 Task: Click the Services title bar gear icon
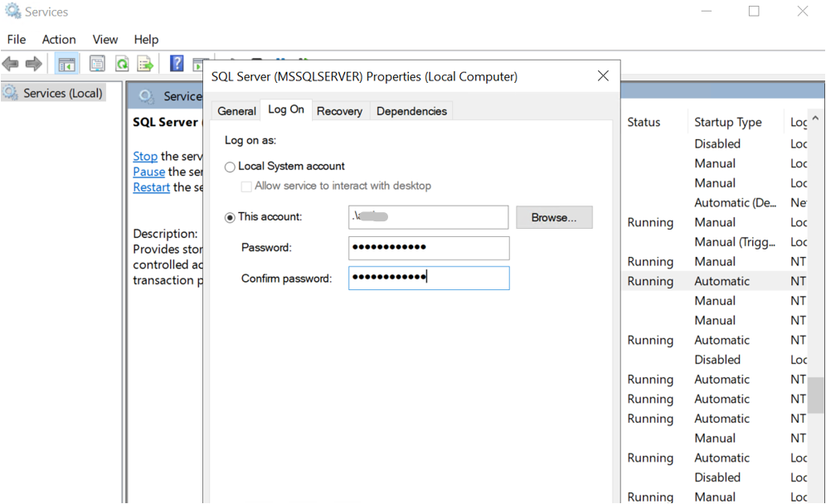click(x=12, y=11)
